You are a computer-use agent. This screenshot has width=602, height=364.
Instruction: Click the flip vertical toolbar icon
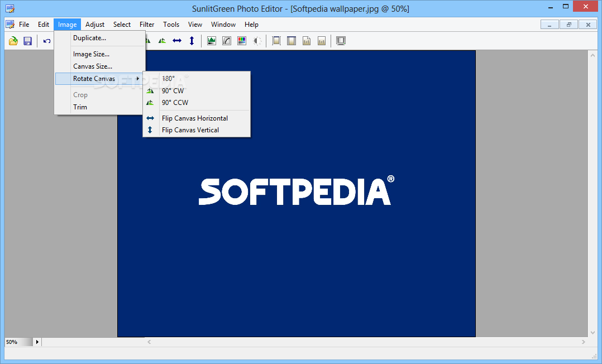(x=192, y=40)
